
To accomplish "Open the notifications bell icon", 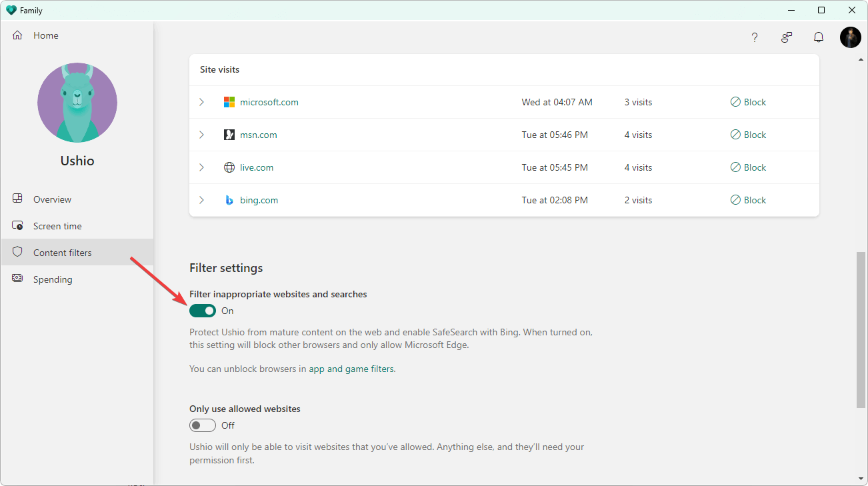I will pos(819,37).
